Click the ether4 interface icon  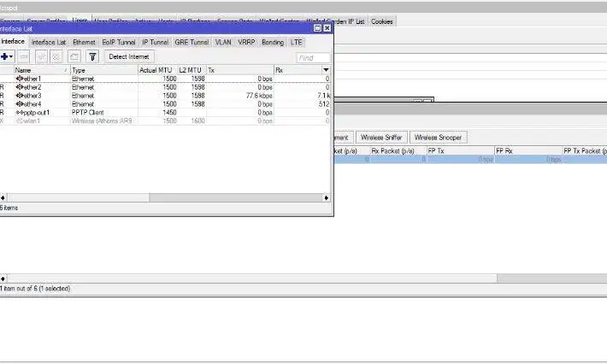click(20, 104)
